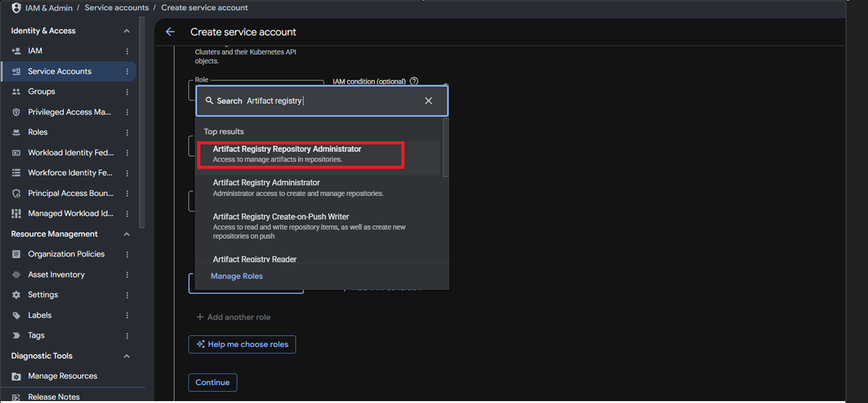The image size is (868, 403).
Task: Click the Principal Access Boundary icon
Action: [16, 193]
